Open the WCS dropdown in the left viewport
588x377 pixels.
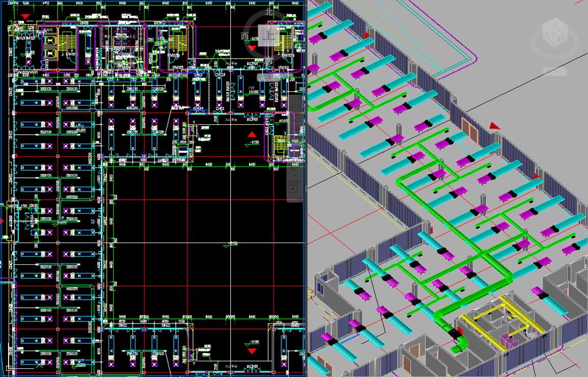pyautogui.click(x=268, y=77)
